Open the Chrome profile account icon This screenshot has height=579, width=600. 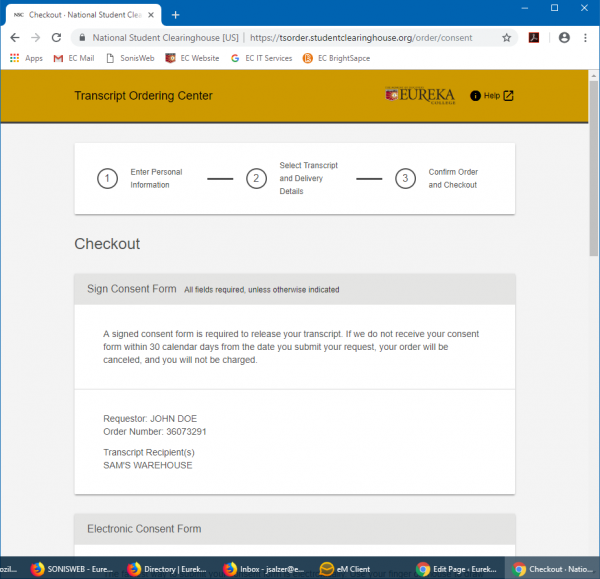click(564, 37)
